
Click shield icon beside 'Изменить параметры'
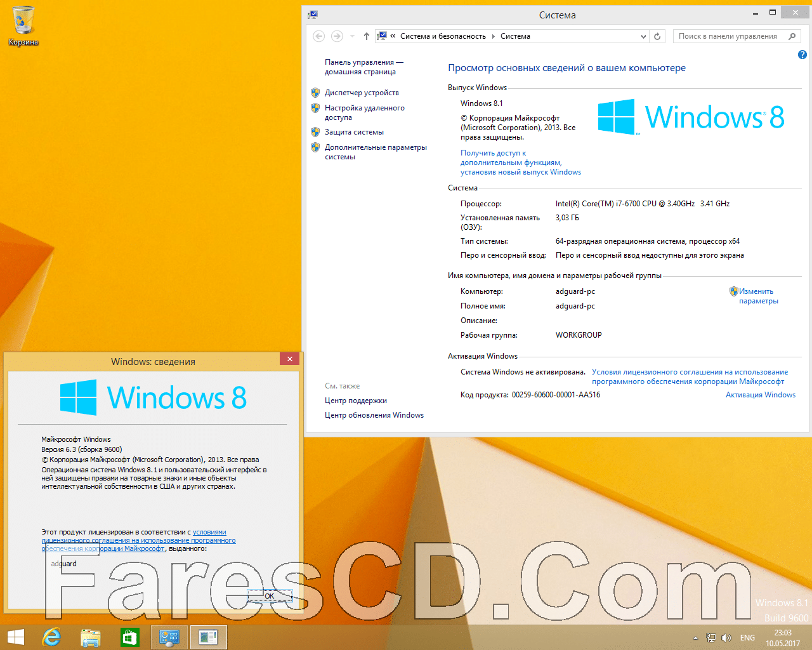tap(734, 291)
